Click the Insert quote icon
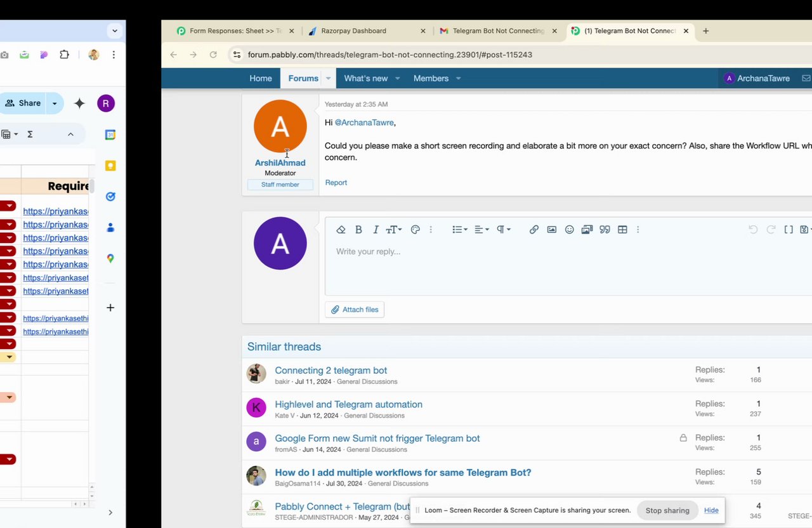The image size is (812, 528). [x=605, y=230]
